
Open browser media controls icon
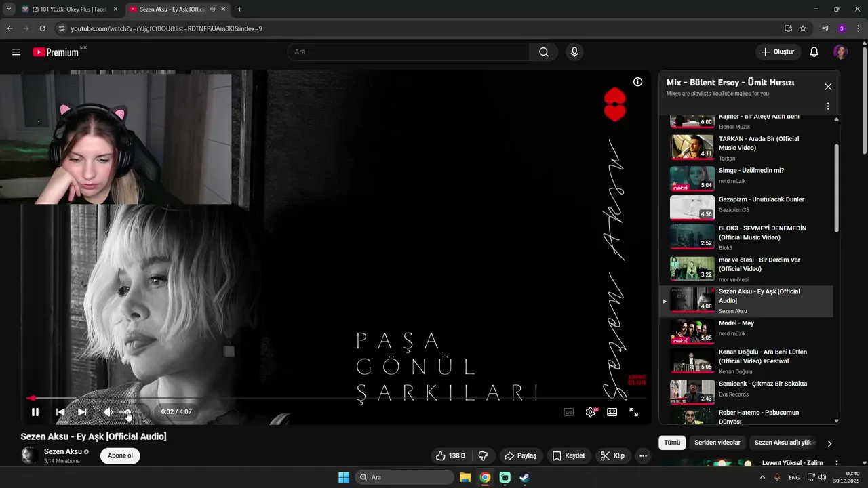(x=825, y=28)
